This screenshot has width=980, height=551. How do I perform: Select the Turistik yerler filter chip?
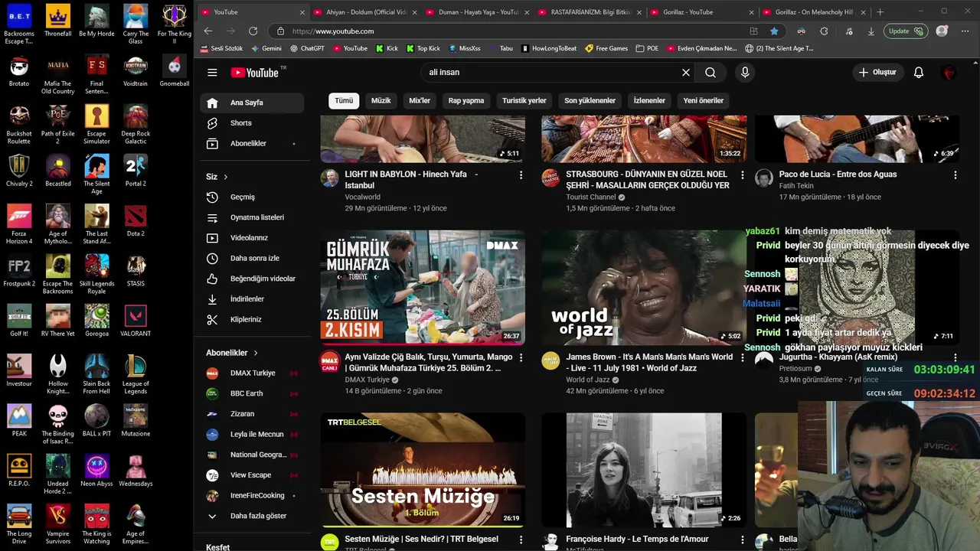pos(524,100)
